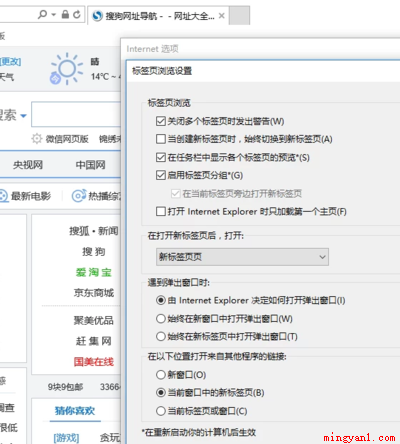
Task: Click the [游戏] category link
Action: click(x=66, y=438)
